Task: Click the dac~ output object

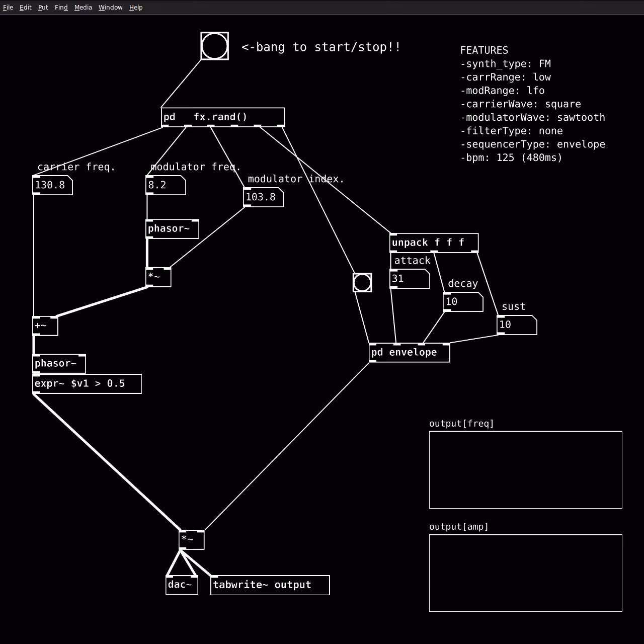Action: (182, 585)
